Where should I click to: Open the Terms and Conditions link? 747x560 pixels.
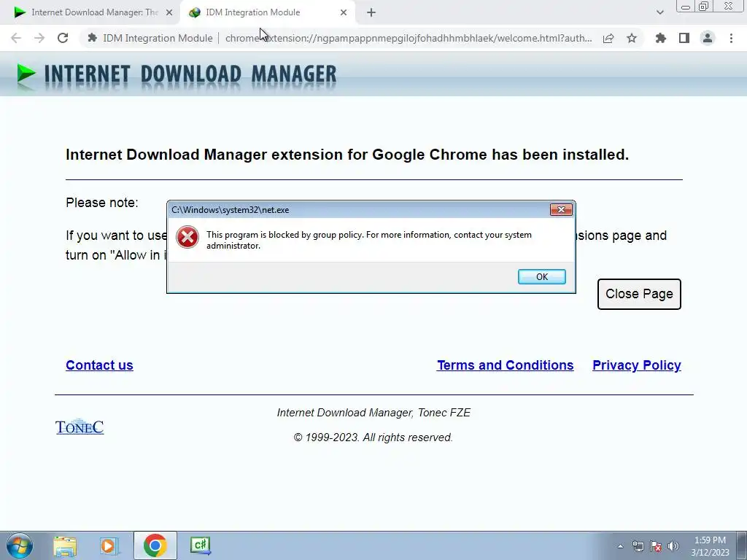tap(505, 365)
